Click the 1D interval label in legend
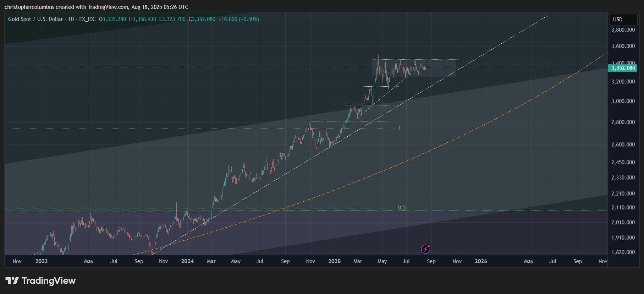 [x=71, y=19]
